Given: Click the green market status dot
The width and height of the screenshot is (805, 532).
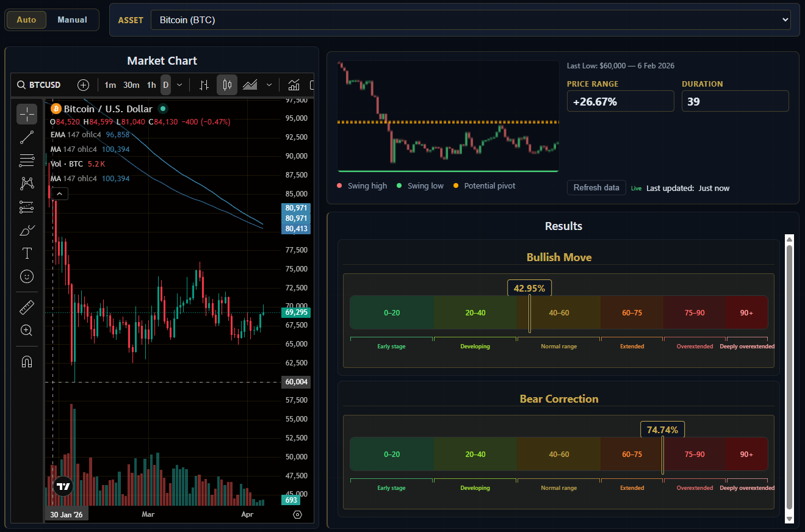Looking at the screenshot, I should coord(163,109).
